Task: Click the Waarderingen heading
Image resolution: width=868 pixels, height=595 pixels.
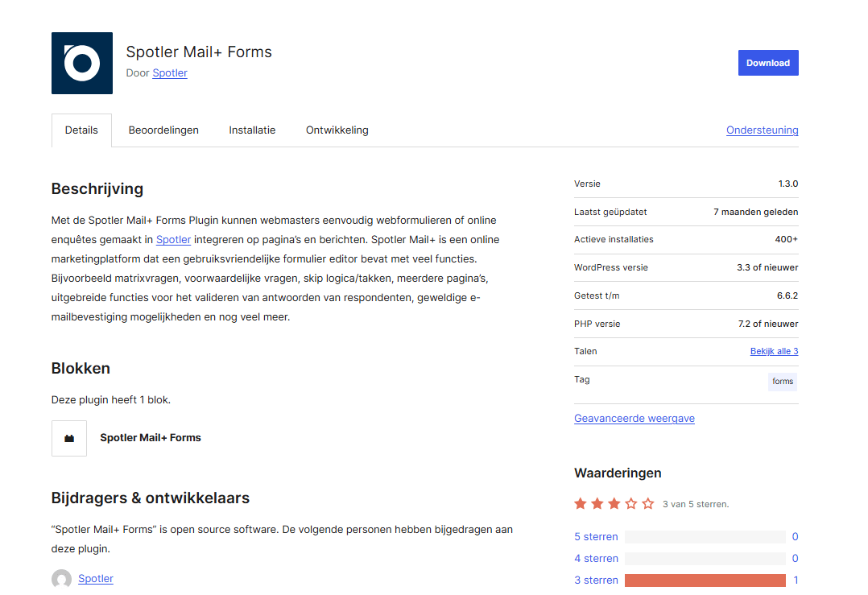Action: pos(618,473)
